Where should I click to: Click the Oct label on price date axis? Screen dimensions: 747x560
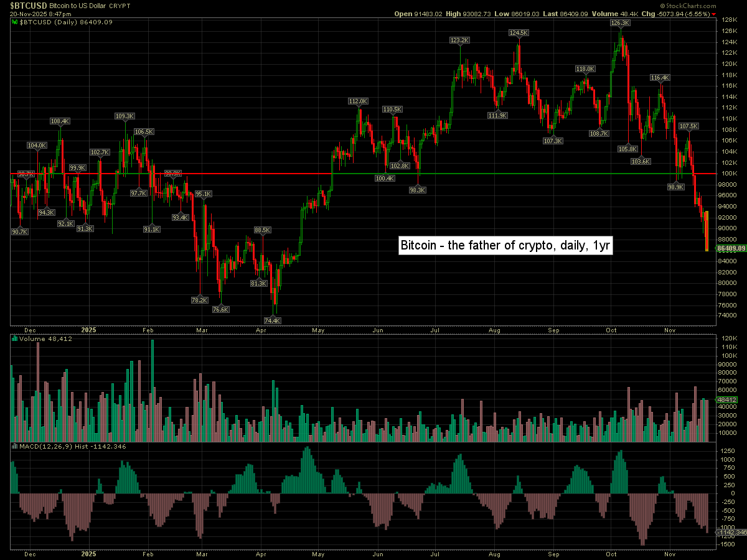click(611, 330)
